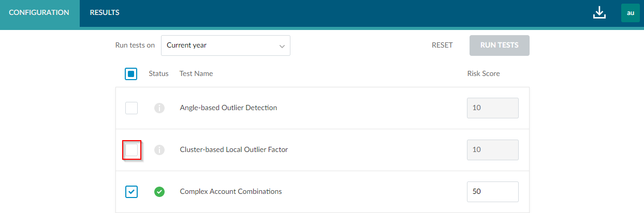Switch to the Results tab

pyautogui.click(x=105, y=13)
